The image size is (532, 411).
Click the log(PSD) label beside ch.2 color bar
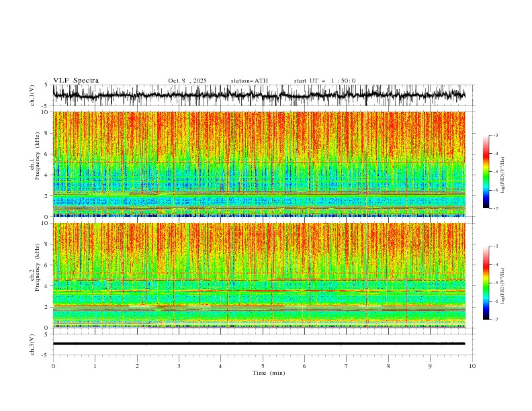[502, 286]
